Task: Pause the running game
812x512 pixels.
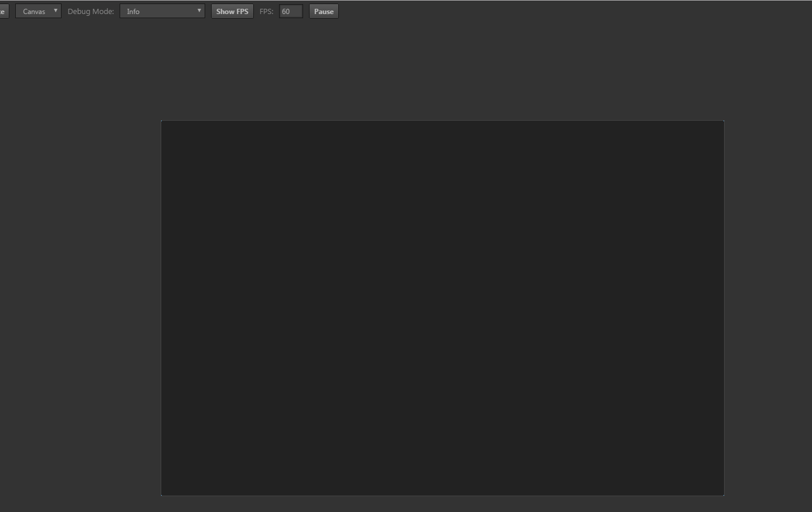Action: [324, 11]
